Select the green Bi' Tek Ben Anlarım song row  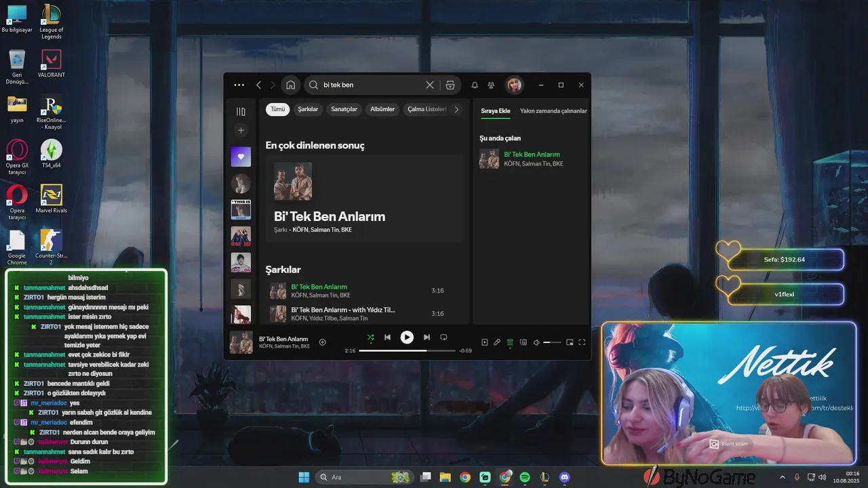point(364,291)
